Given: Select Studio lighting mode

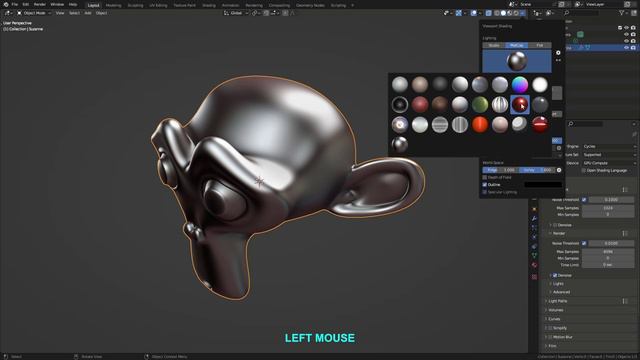Looking at the screenshot, I should (494, 45).
